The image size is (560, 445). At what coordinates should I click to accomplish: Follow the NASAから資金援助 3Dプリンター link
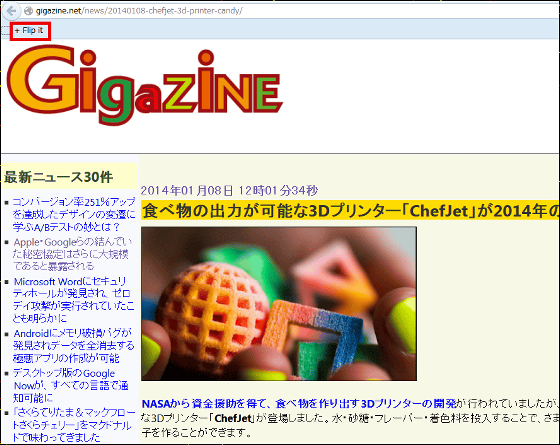pyautogui.click(x=299, y=404)
